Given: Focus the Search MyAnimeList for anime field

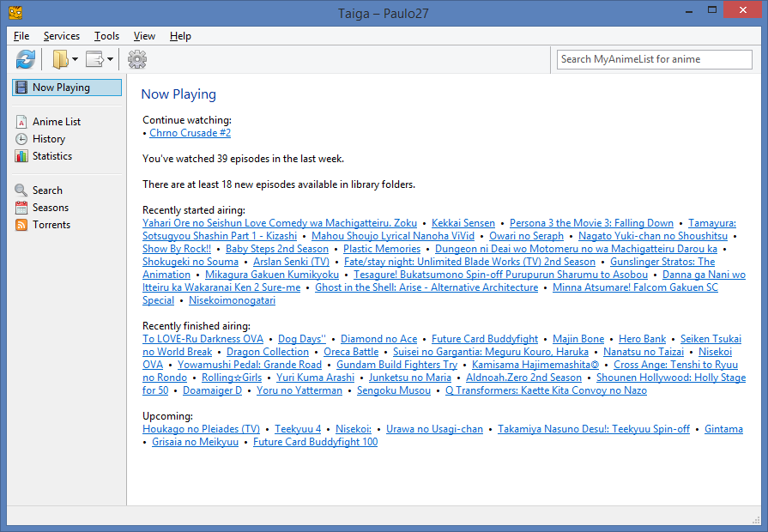Looking at the screenshot, I should tap(655, 59).
